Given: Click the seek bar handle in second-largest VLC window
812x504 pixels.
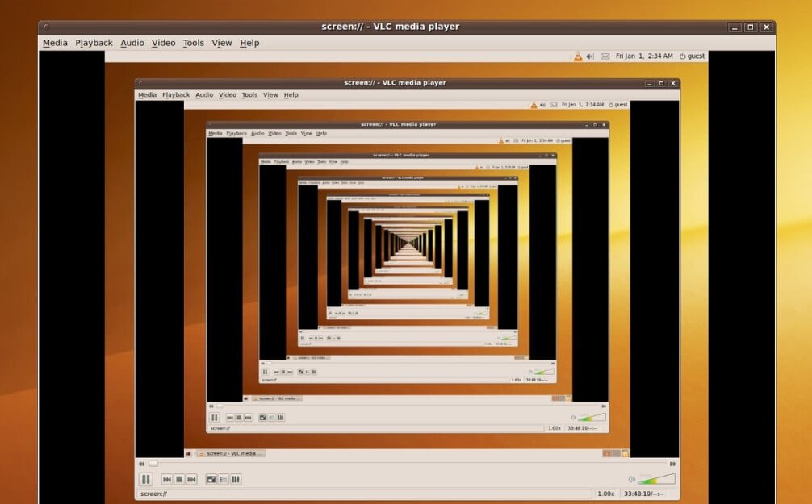Looking at the screenshot, I should [153, 464].
